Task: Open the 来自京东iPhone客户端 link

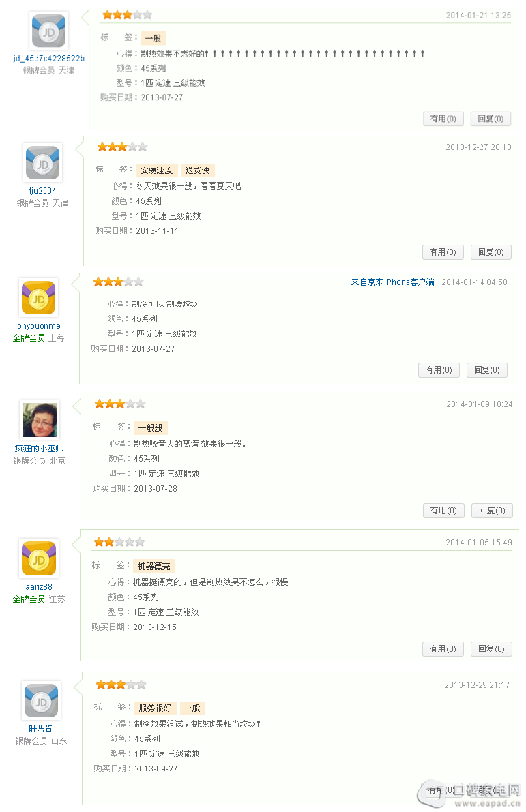Action: [x=392, y=282]
